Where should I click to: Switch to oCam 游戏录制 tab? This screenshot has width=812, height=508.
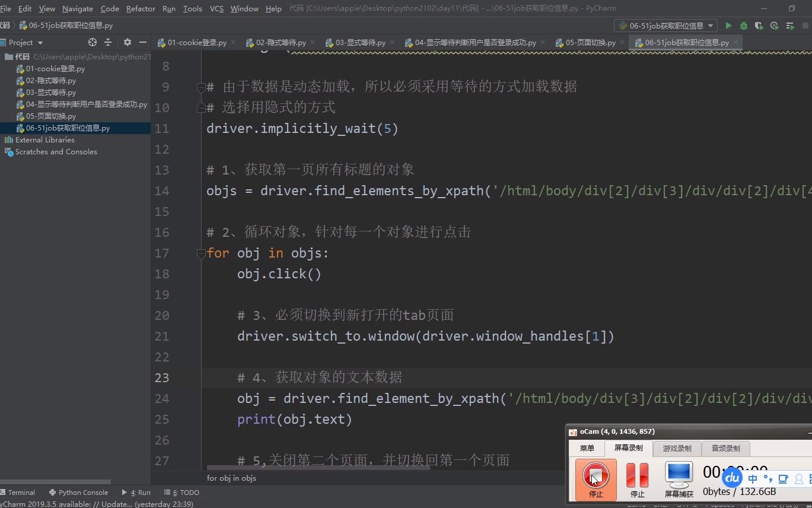tap(677, 448)
